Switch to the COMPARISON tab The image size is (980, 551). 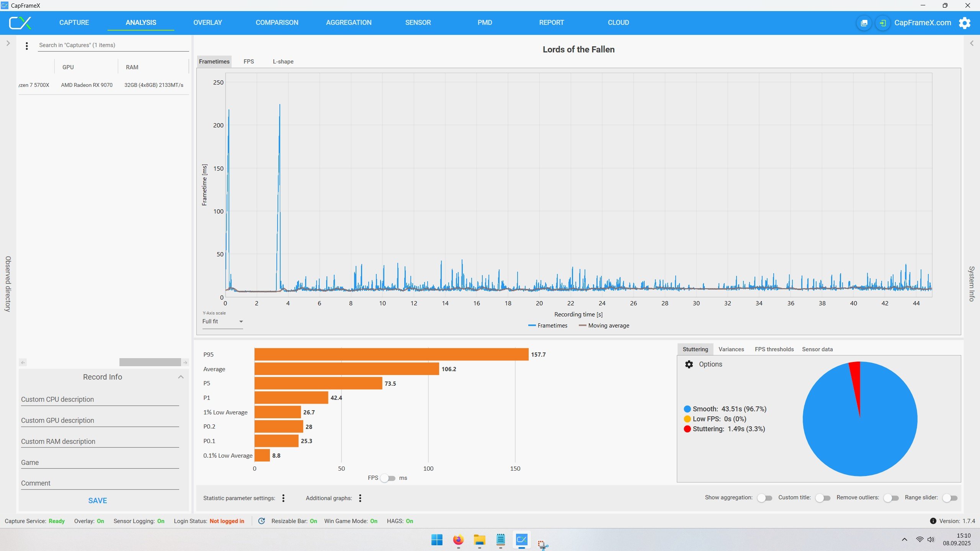tap(277, 23)
